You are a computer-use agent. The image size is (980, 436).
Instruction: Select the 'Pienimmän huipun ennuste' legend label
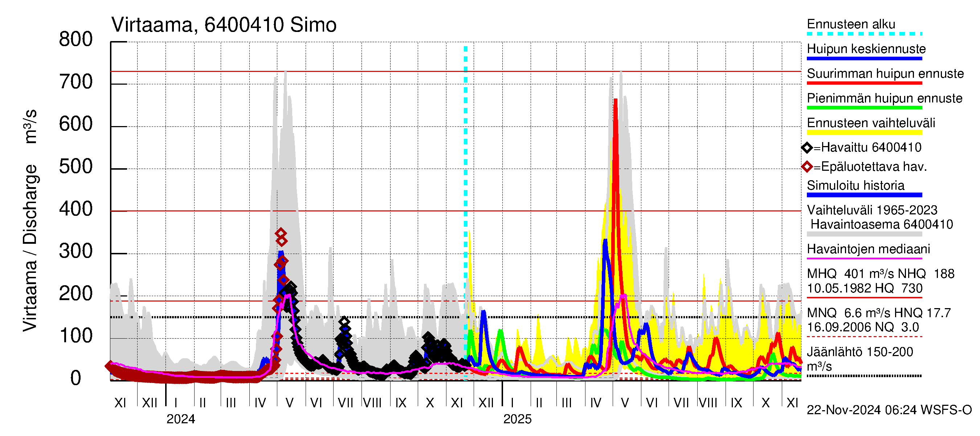(x=885, y=98)
